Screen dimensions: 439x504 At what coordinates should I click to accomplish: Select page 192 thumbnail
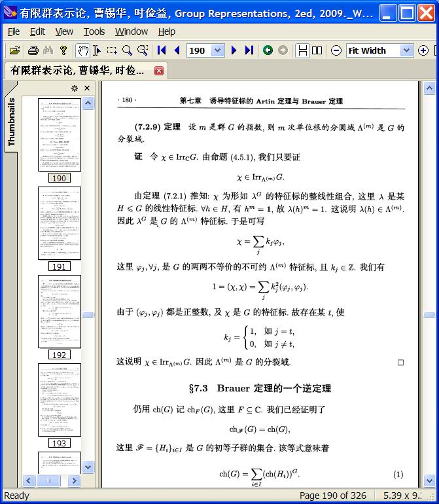pos(60,312)
